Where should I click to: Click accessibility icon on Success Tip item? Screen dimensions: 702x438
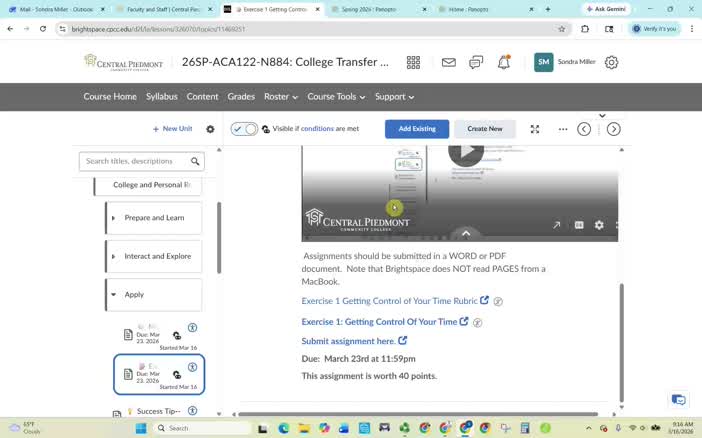[193, 410]
